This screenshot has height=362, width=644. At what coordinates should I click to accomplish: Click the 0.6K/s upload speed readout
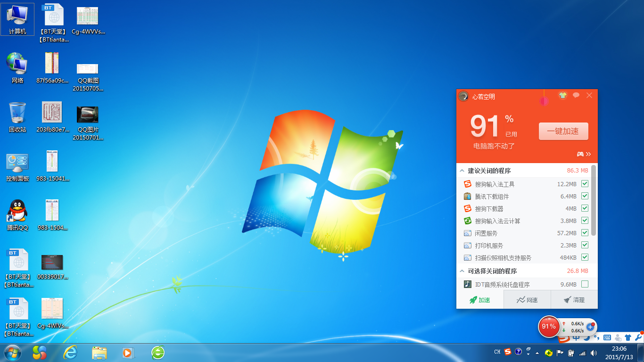[577, 323]
